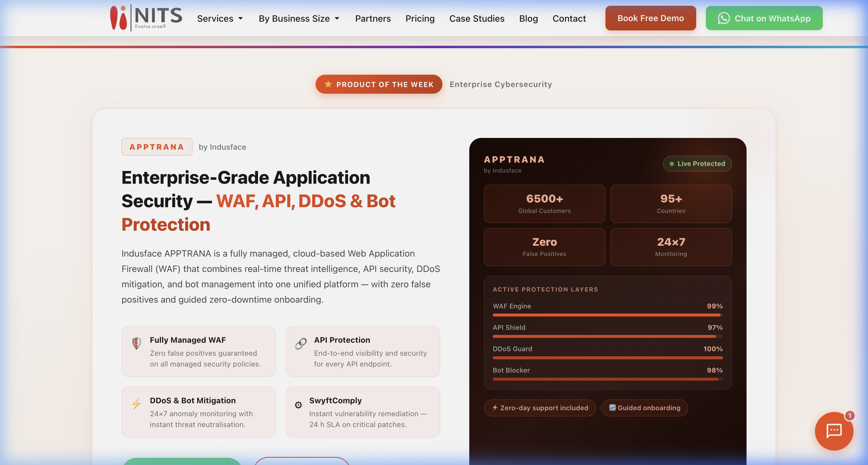This screenshot has height=465, width=868.
Task: Click the 100% DDoS Guard value
Action: [713, 348]
